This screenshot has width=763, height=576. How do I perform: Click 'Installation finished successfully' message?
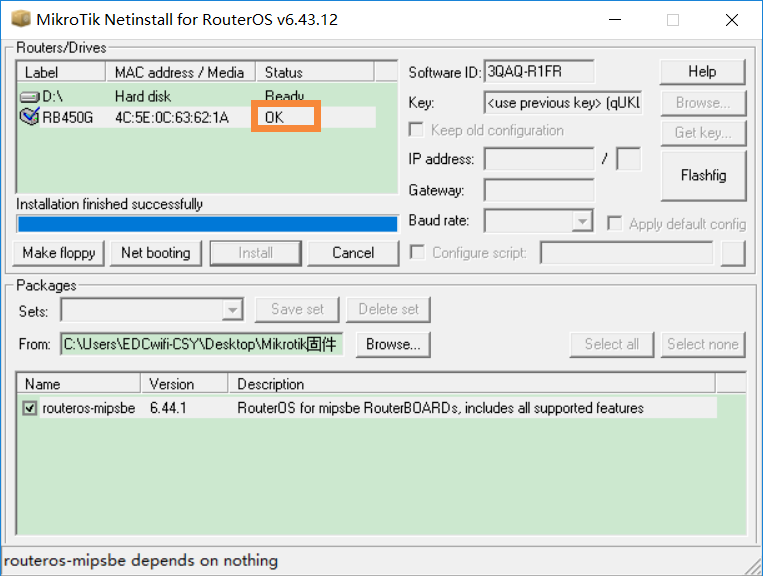(109, 204)
